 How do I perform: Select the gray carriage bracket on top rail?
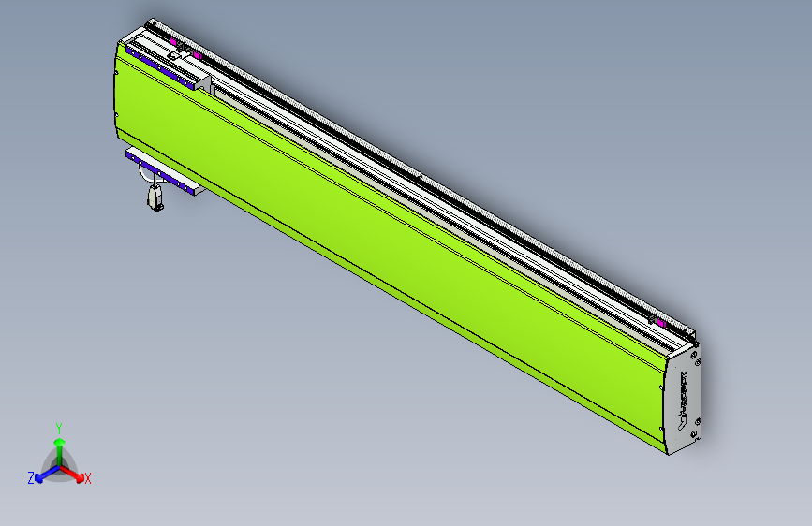click(203, 84)
